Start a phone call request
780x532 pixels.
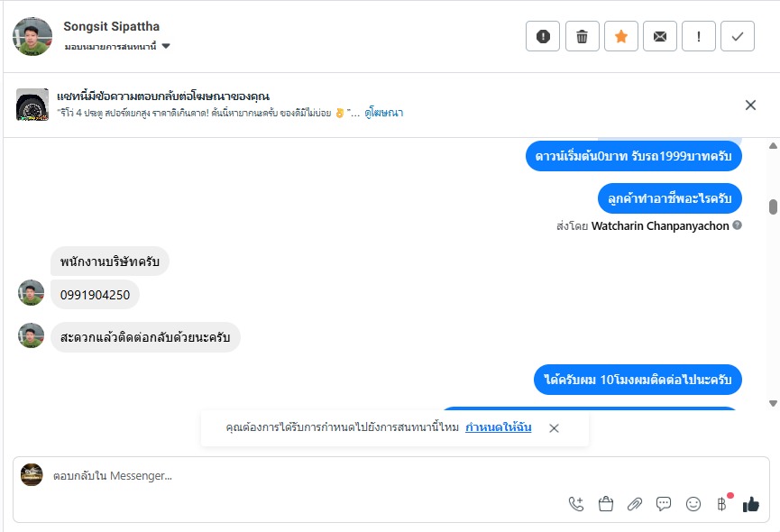[576, 504]
